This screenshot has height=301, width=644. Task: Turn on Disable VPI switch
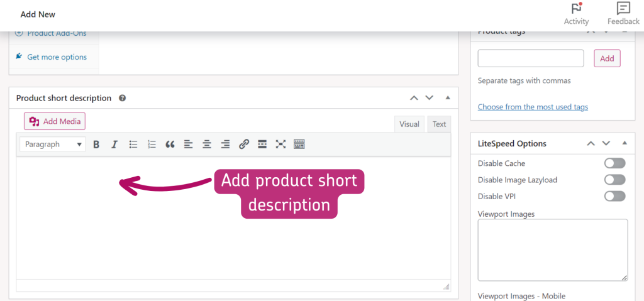[x=614, y=196]
